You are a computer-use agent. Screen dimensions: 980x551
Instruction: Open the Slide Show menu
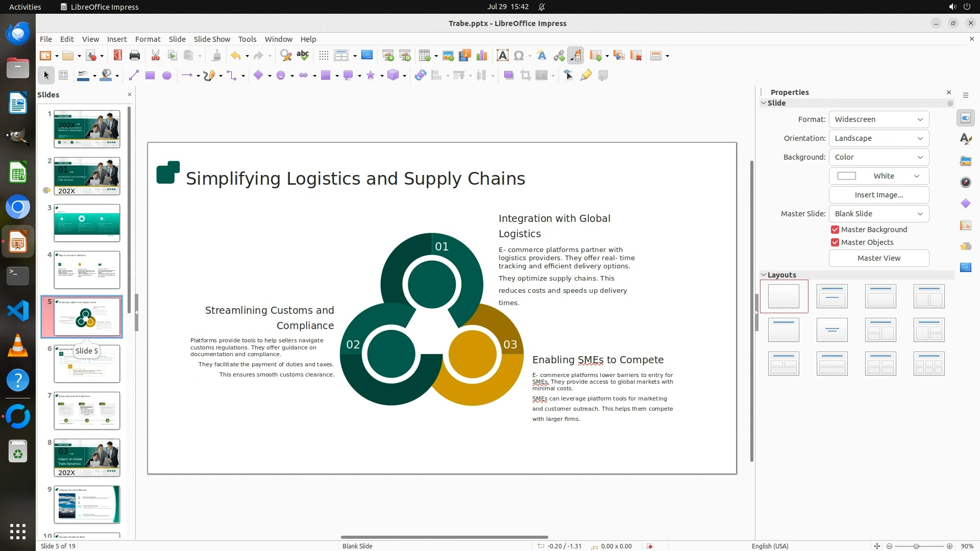pyautogui.click(x=211, y=39)
